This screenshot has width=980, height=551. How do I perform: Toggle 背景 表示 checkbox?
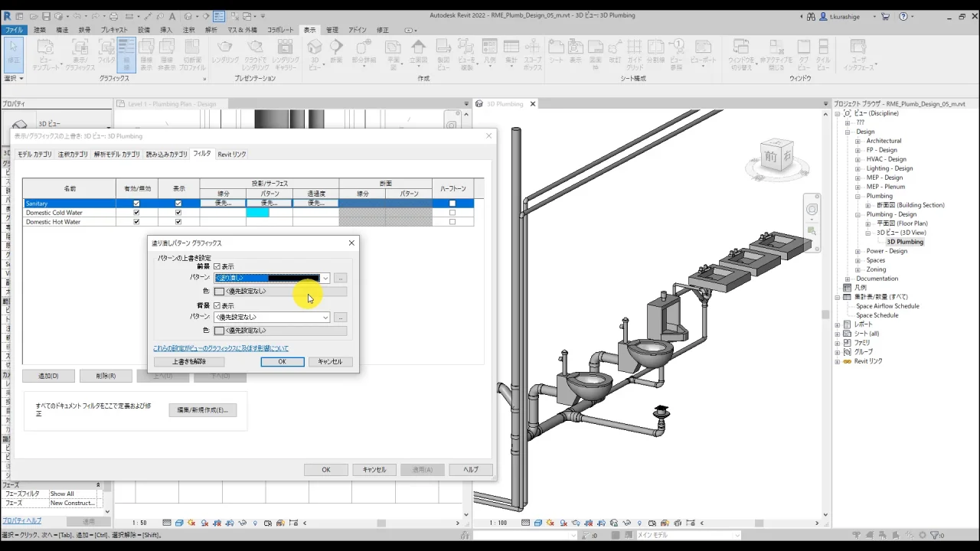click(x=217, y=305)
